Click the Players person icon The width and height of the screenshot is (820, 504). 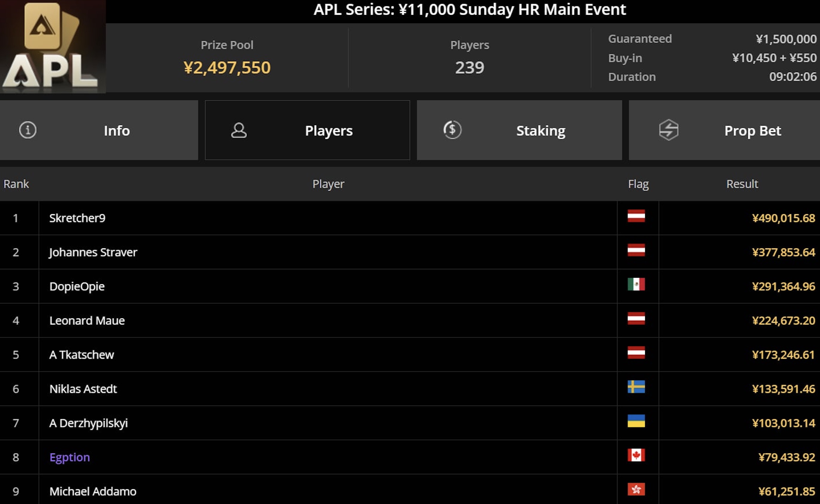pos(239,130)
